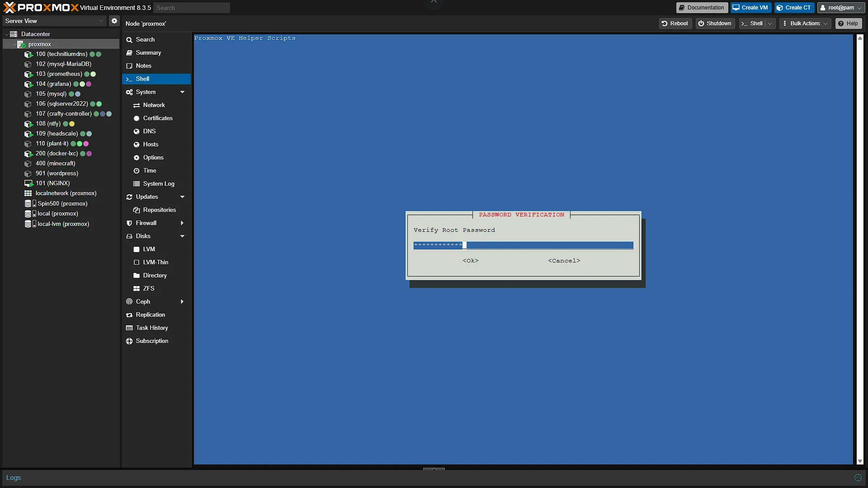The height and width of the screenshot is (488, 868).
Task: Collapse the Disks menu section arrow
Action: click(x=183, y=236)
